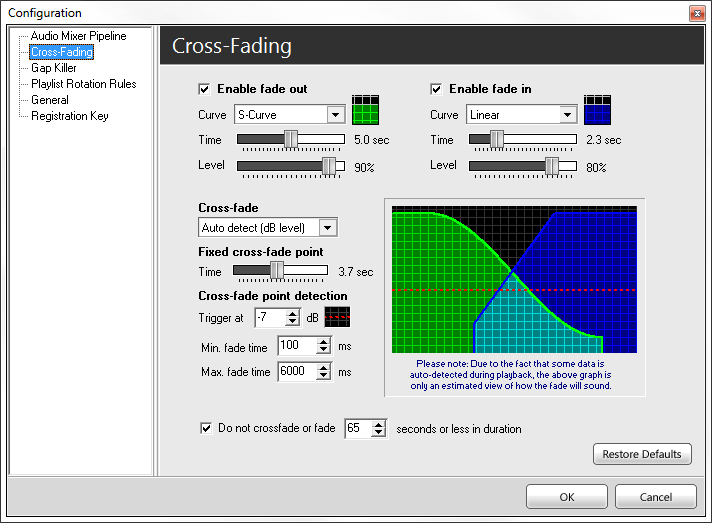
Task: Click the Restore Defaults button
Action: pos(642,454)
